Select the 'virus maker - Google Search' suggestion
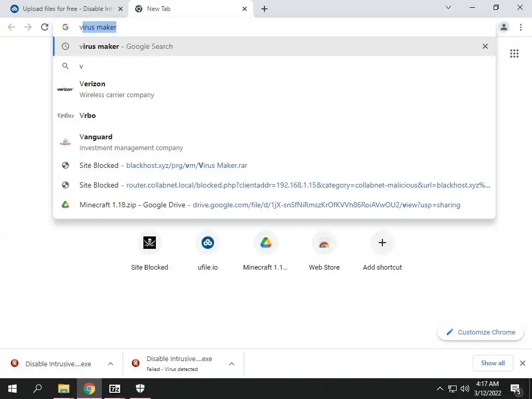532x399 pixels. (274, 46)
